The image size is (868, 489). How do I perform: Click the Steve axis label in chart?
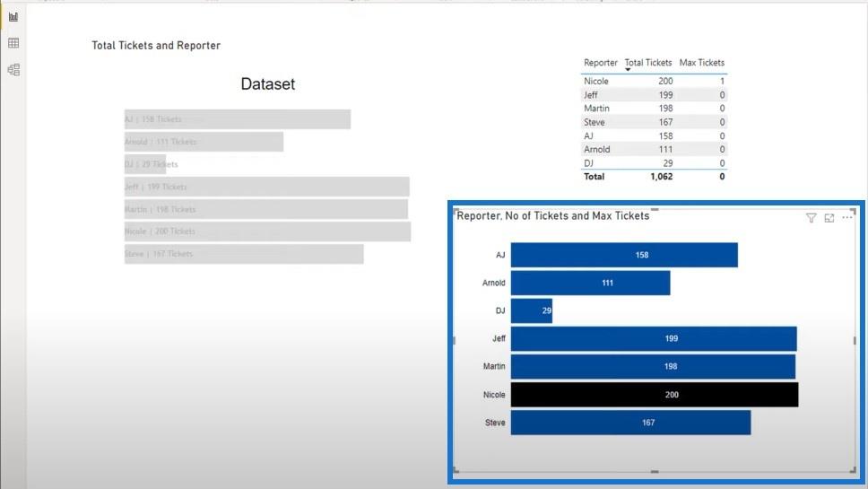495,423
